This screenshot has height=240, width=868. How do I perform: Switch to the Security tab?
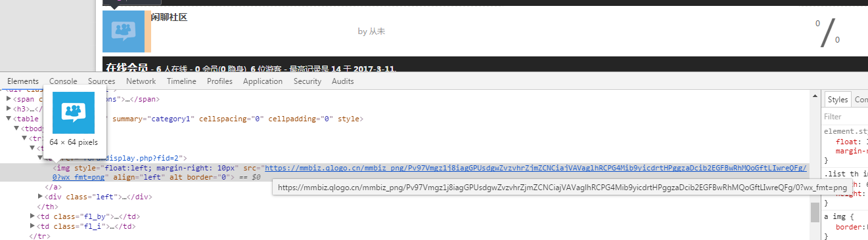click(x=308, y=81)
